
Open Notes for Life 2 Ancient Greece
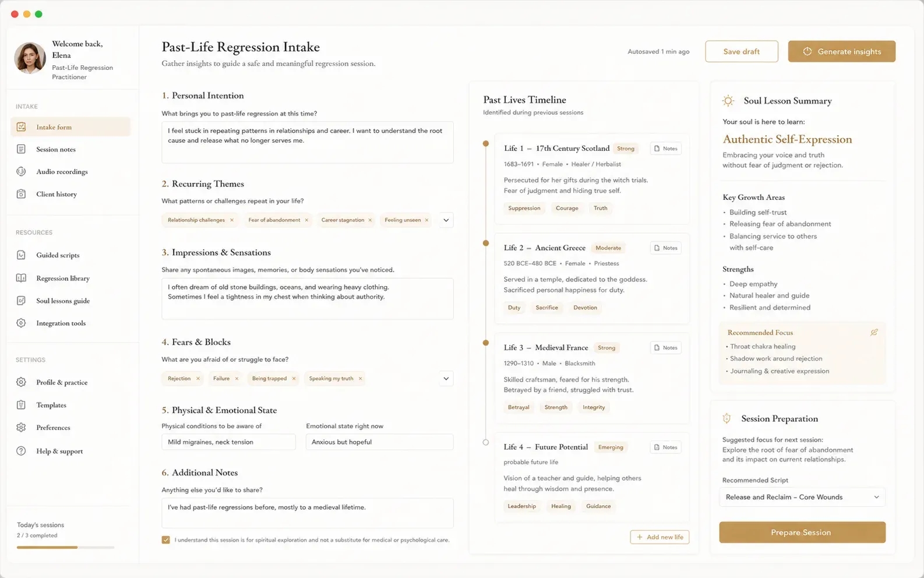tap(665, 248)
